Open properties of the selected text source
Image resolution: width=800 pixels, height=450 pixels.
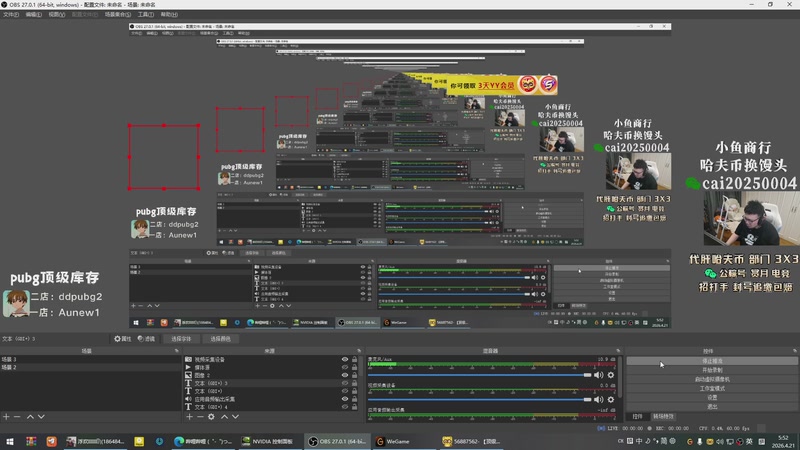[123, 339]
